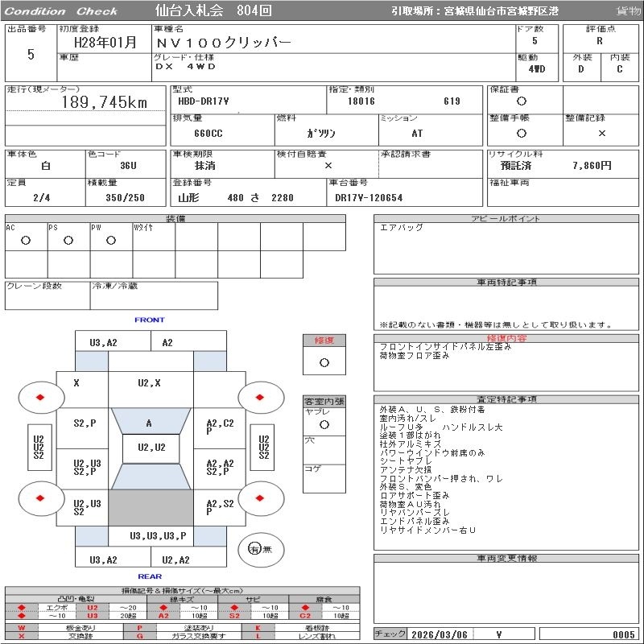The image size is (644, 644).
Task: Select the red L レンズ割れ legend symbol
Action: point(258,636)
